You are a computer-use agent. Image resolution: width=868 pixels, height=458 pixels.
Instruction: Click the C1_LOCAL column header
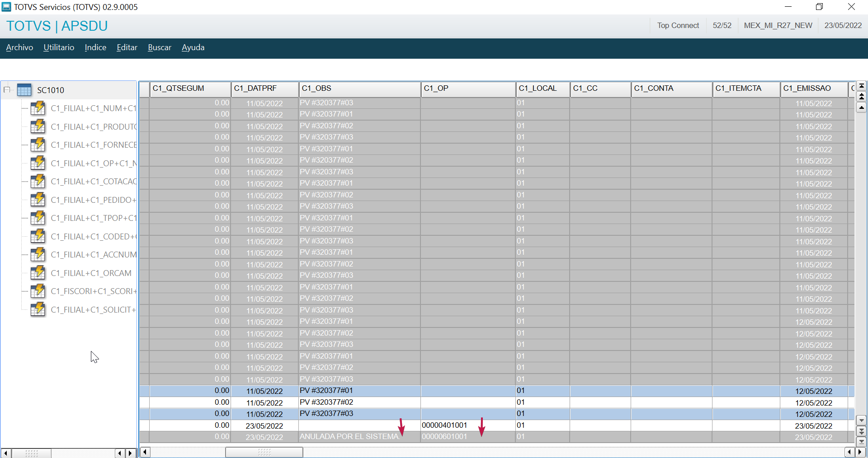click(x=543, y=89)
